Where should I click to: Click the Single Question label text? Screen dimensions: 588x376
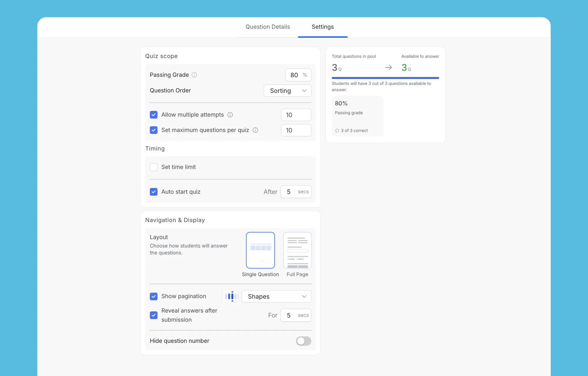[260, 274]
